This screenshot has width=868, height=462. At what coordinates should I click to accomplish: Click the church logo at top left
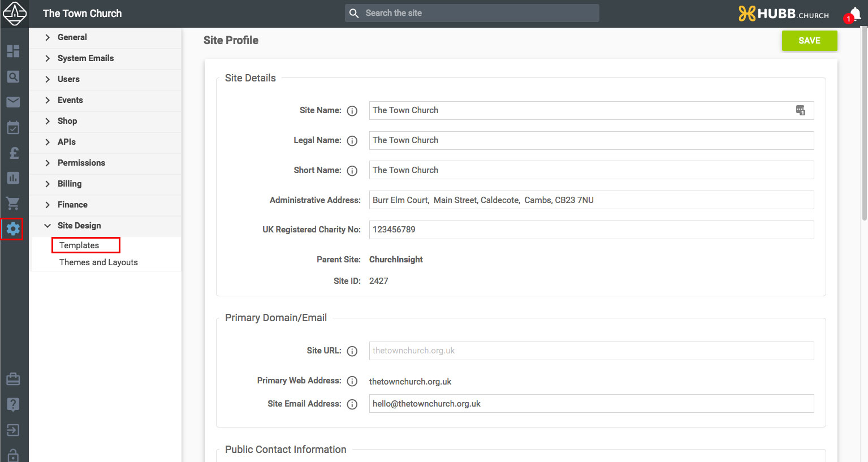(14, 14)
